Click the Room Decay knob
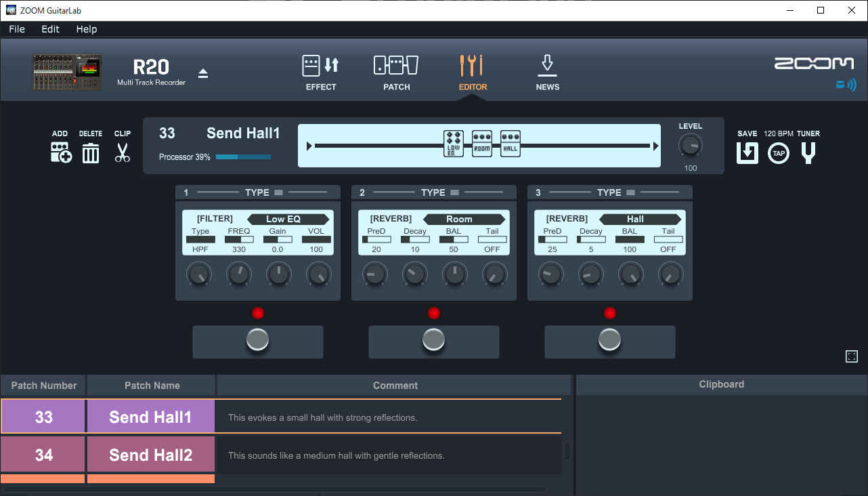 coord(415,274)
